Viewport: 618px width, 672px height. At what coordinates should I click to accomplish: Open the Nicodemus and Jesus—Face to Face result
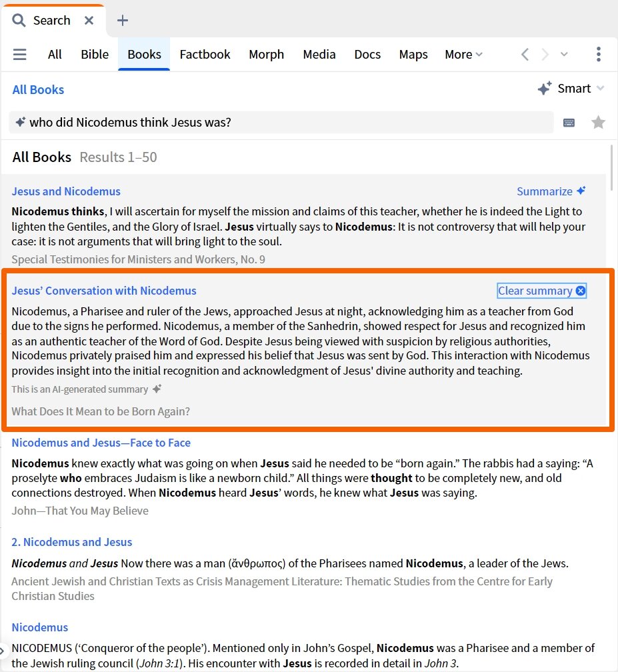101,443
